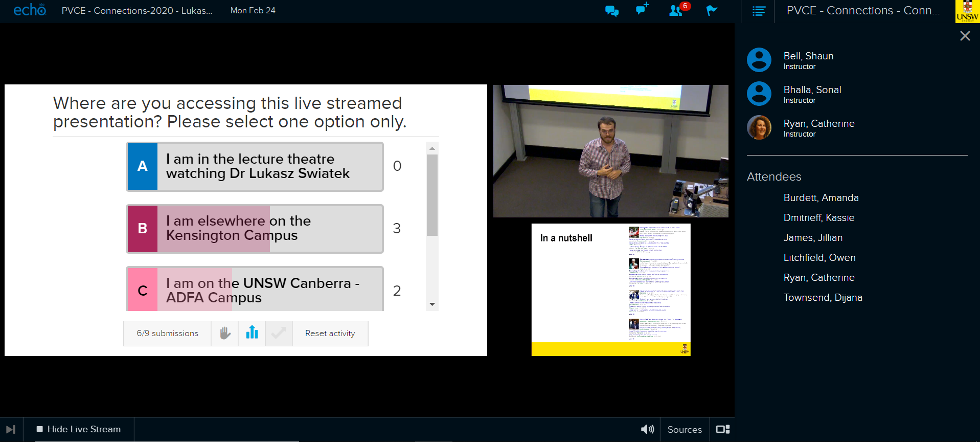Open the discussions chat icon

coord(611,11)
